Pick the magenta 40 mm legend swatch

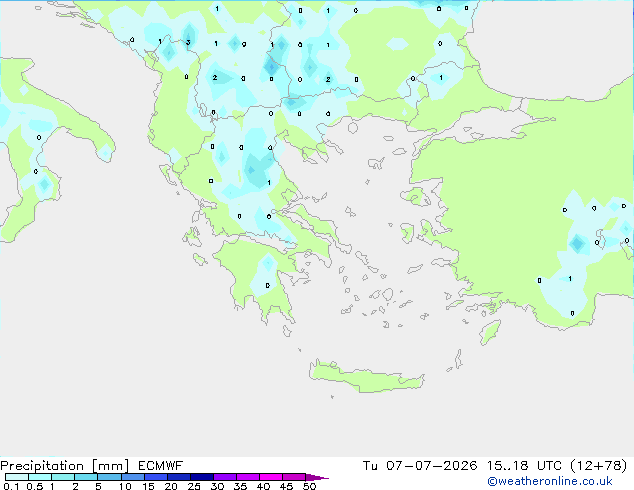pyautogui.click(x=271, y=477)
